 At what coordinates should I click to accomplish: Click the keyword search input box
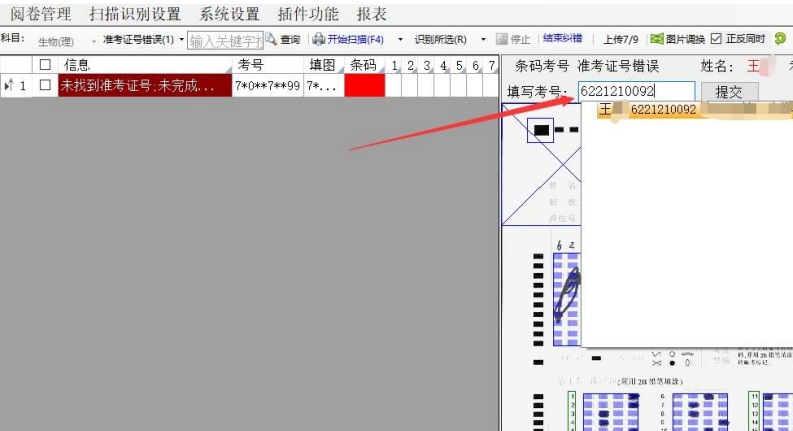[x=225, y=40]
